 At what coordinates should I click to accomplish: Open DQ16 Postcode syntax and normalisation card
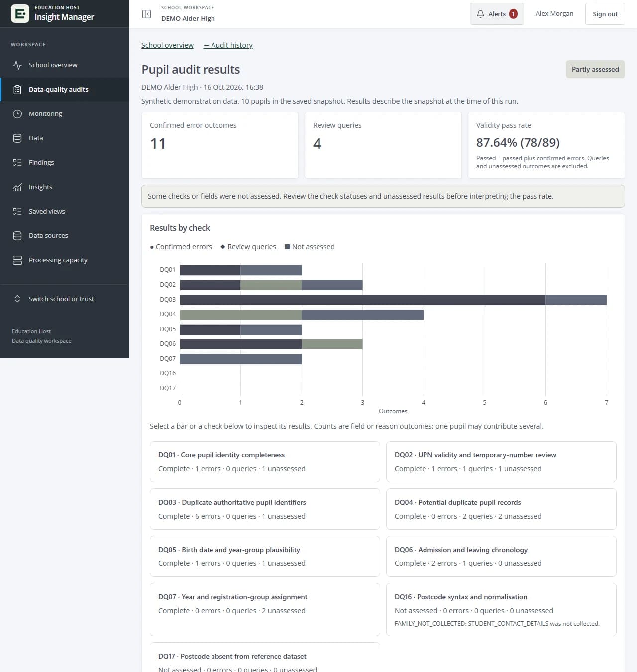point(501,609)
